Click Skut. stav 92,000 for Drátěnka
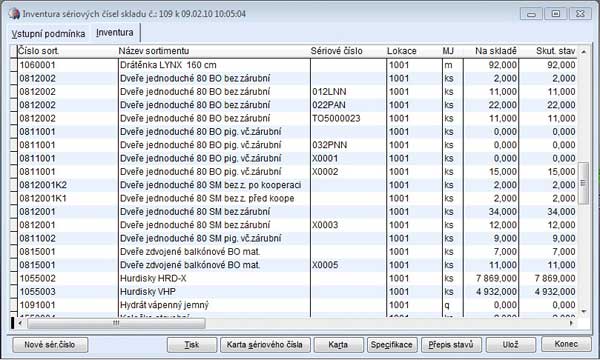This screenshot has width=600, height=360. tap(548, 65)
